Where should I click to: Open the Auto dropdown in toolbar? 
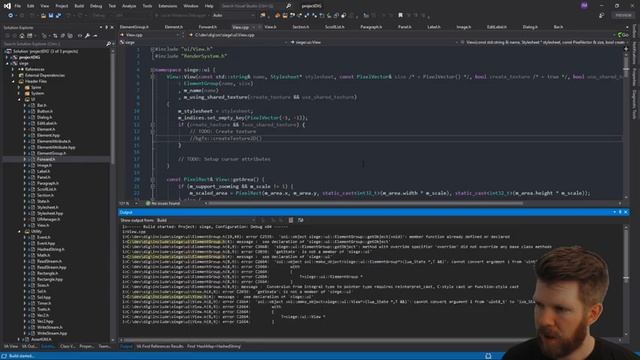point(233,16)
